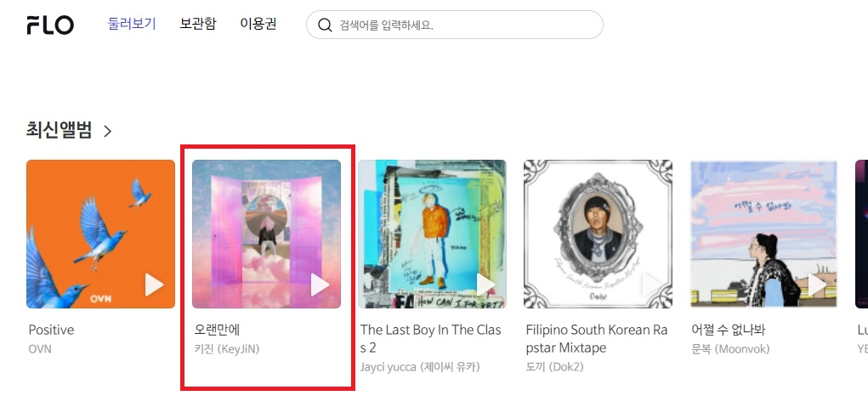Image resolution: width=868 pixels, height=407 pixels.
Task: Play The Last Boy In The Class 2
Action: (x=486, y=285)
